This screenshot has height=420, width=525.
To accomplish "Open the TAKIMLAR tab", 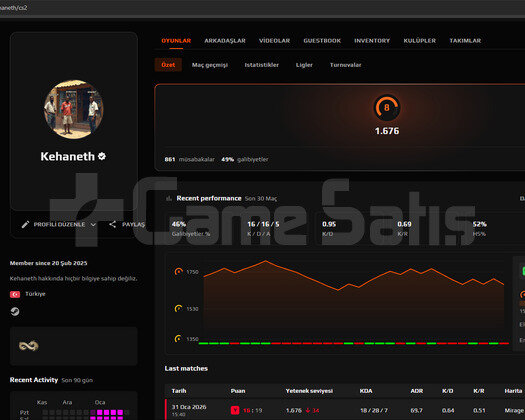I will [465, 41].
